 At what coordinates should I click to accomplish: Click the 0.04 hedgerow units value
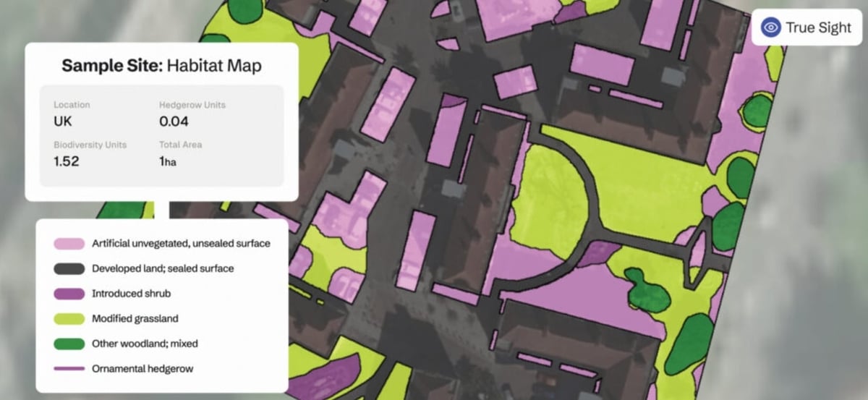(x=174, y=122)
